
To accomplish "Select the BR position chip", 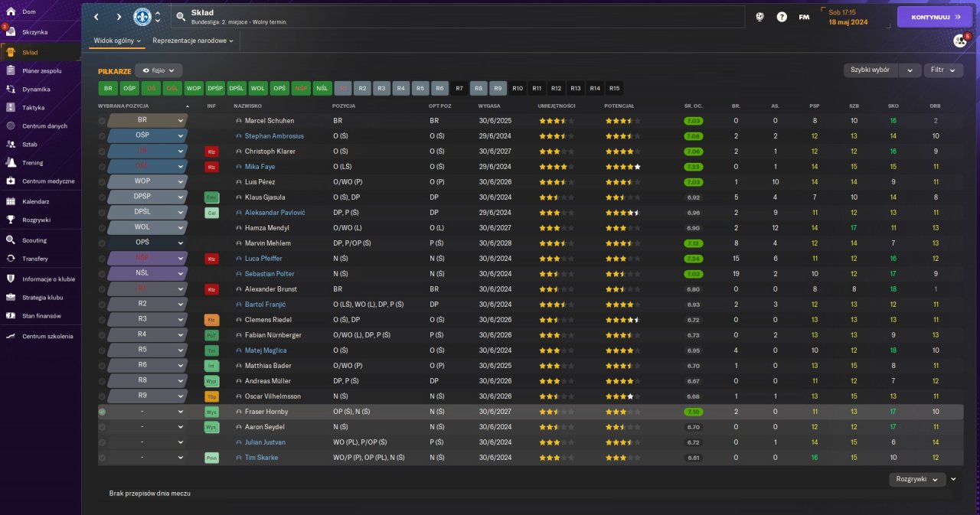I will click(x=108, y=88).
